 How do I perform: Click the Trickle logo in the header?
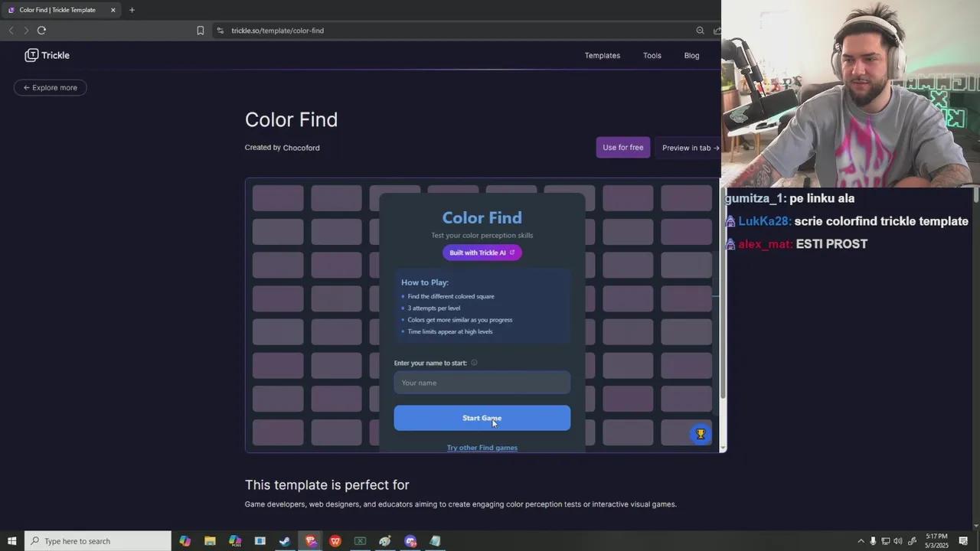(47, 55)
